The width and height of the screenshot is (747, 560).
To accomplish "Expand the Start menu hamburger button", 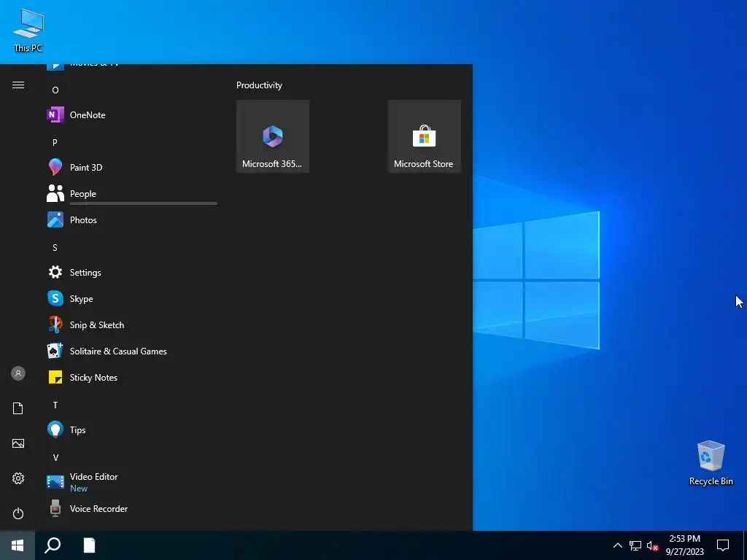I will 18,85.
